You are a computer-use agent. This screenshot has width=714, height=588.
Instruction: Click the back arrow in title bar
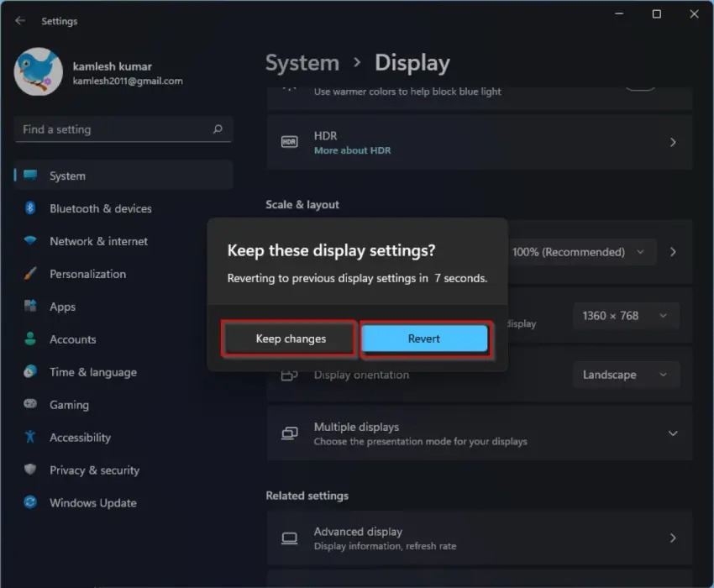coord(20,21)
